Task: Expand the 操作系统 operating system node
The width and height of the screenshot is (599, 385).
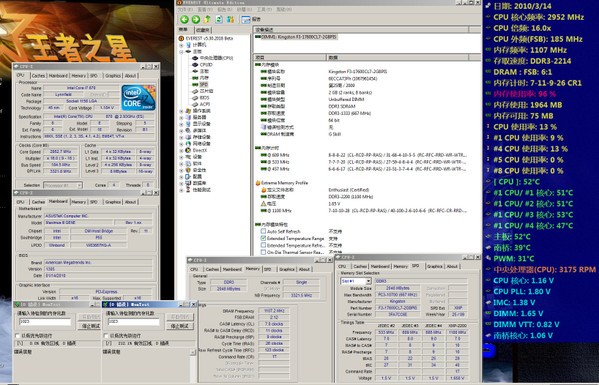Action: click(x=181, y=111)
